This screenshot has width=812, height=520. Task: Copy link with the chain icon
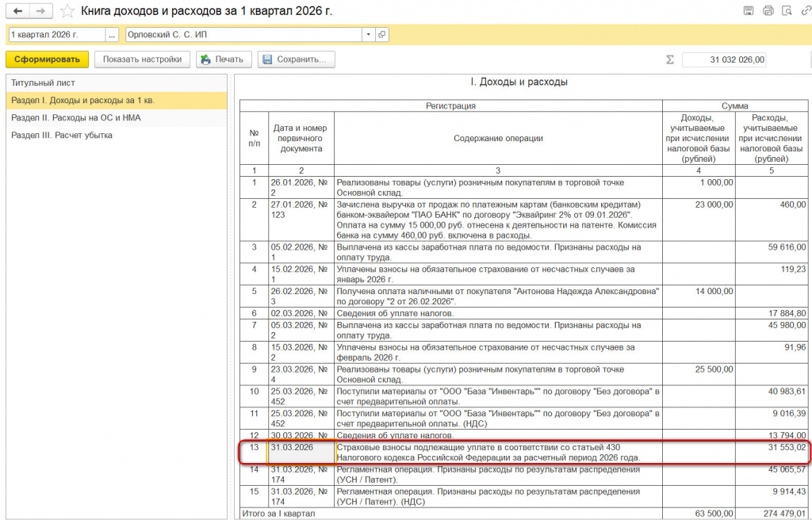click(x=806, y=10)
